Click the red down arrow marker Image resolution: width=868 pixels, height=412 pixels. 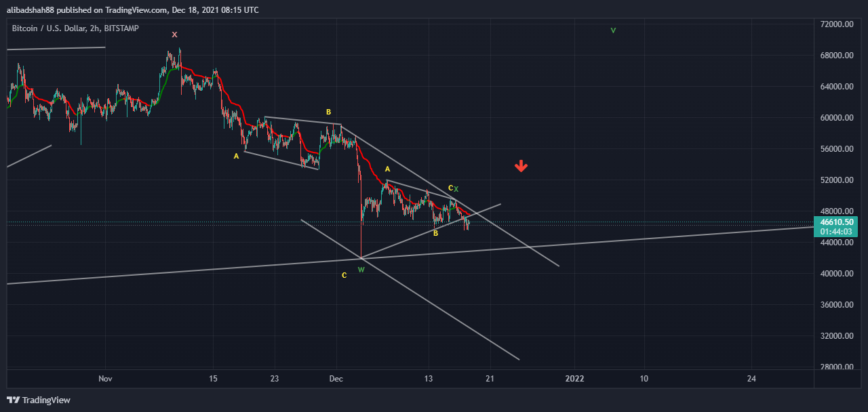pos(521,166)
